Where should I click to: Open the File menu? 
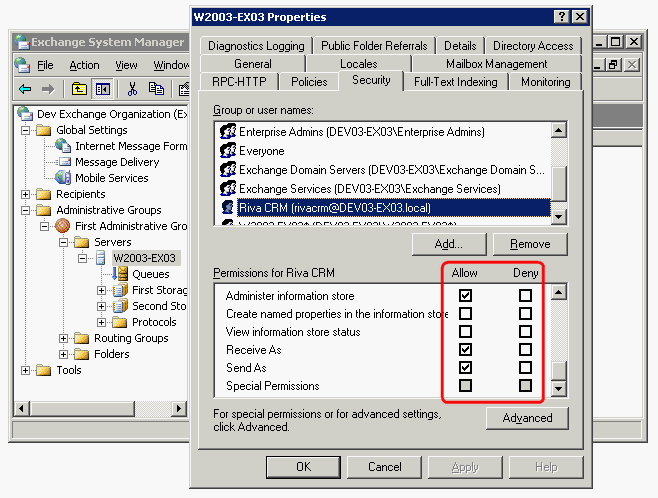click(45, 65)
